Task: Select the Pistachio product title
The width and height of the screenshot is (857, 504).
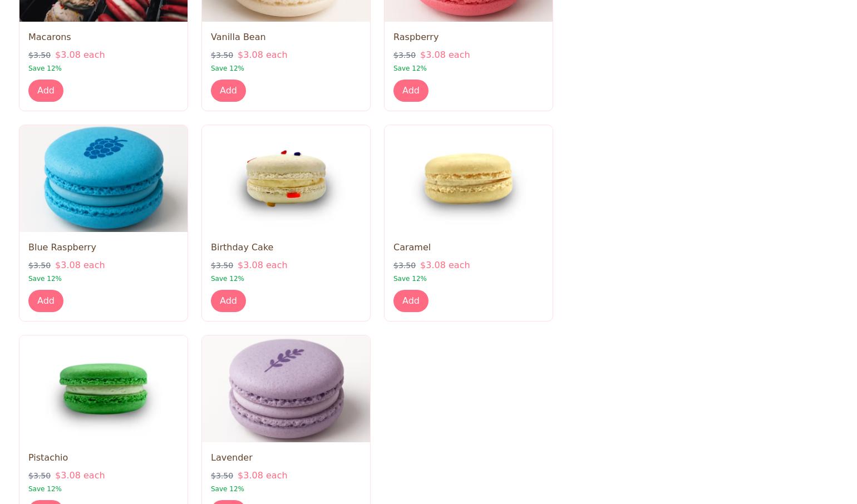Action: pyautogui.click(x=48, y=457)
